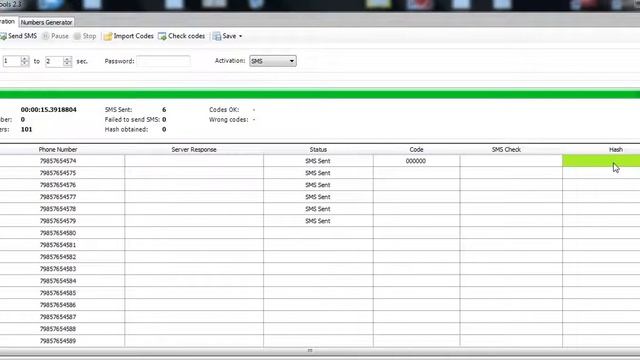Screen dimensions: 640x360
Task: Click the Wrong codes label
Action: coord(229,120)
